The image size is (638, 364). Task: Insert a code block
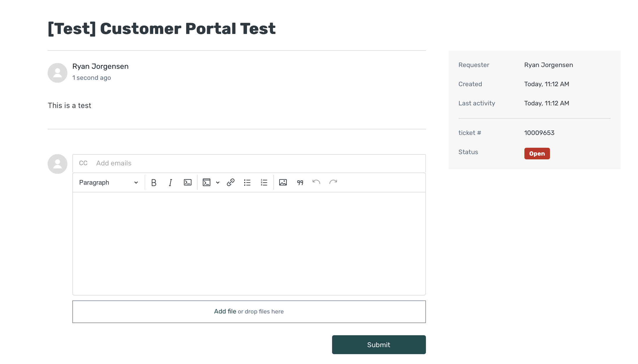(207, 183)
